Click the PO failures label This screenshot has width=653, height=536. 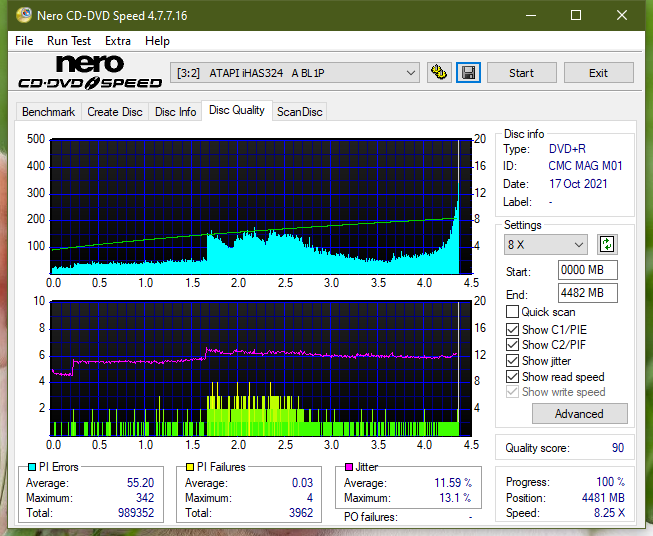371,517
